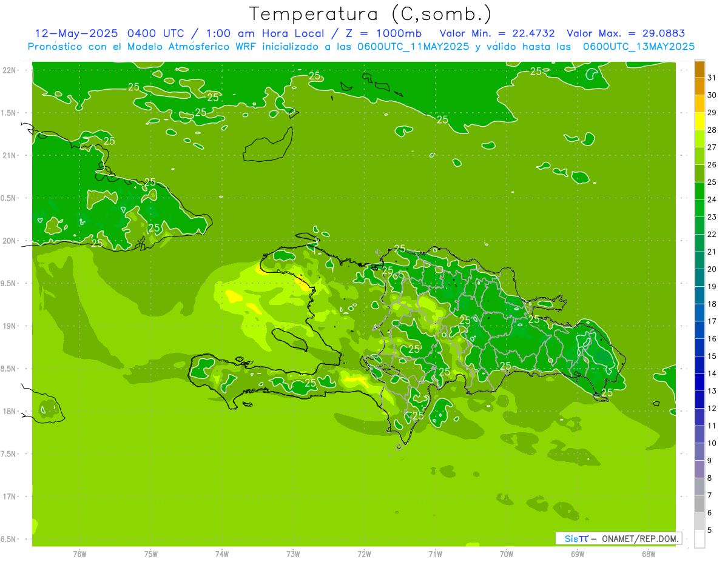The width and height of the screenshot is (728, 562).
Task: Click the 76W longitude axis label
Action: (79, 554)
